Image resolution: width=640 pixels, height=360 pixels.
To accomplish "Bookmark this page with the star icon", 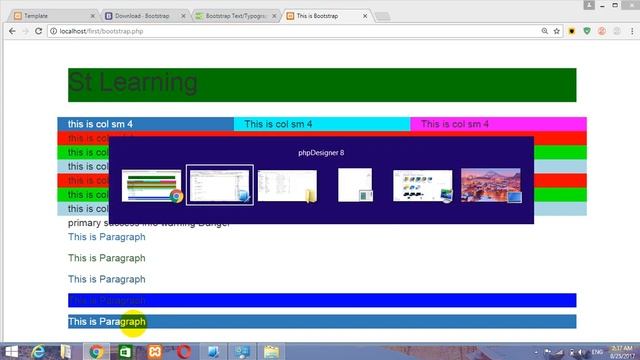I will [557, 31].
